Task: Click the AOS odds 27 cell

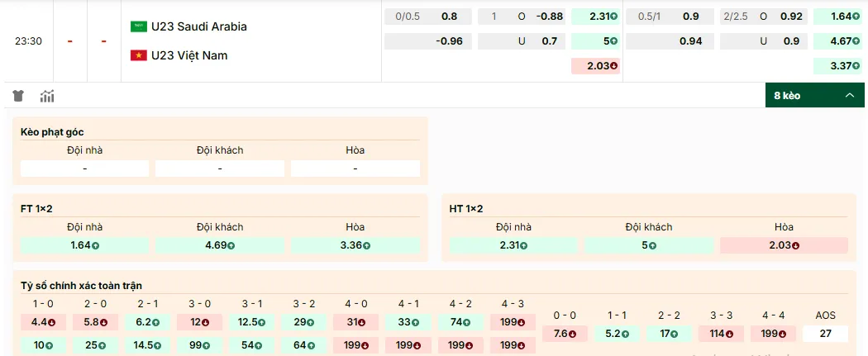Action: tap(825, 334)
